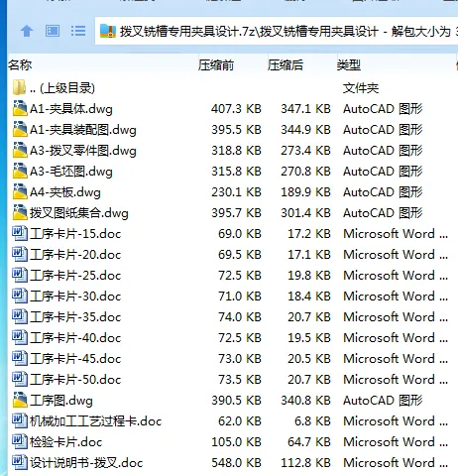458x476 pixels.
Task: Click the file name 检验卡片.doc
Action: click(65, 442)
